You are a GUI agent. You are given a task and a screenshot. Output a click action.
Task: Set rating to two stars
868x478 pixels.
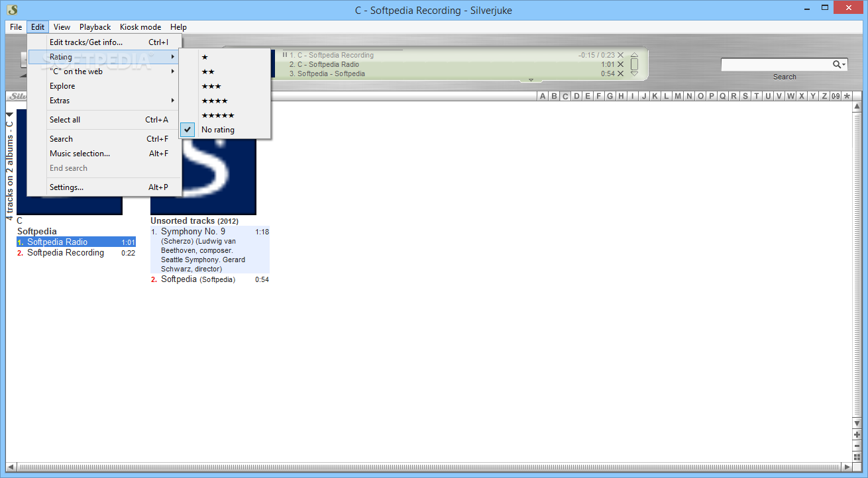point(225,72)
